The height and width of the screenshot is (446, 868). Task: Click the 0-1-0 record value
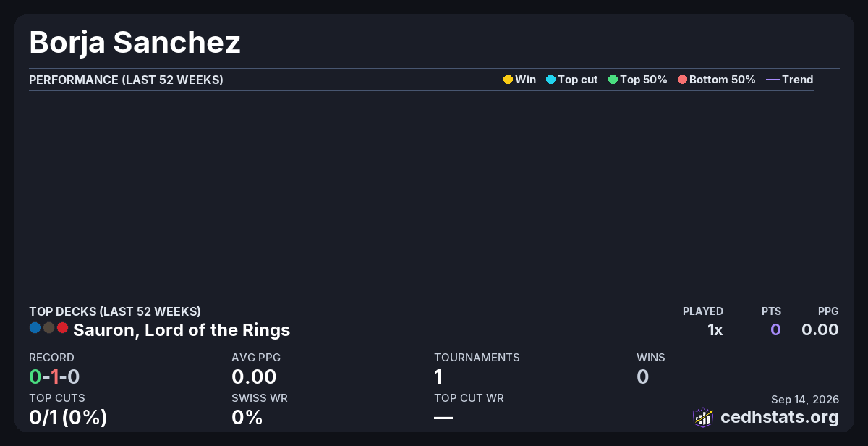click(54, 376)
